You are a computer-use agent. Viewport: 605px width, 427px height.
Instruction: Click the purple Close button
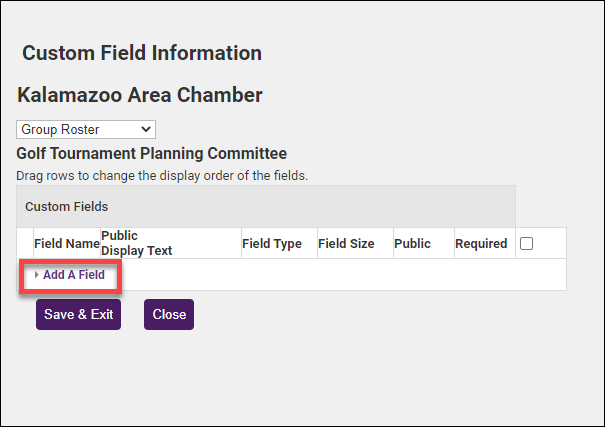click(x=169, y=314)
